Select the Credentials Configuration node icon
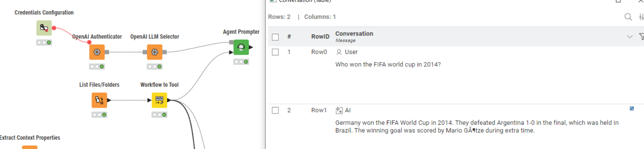644x149 pixels. pyautogui.click(x=44, y=28)
